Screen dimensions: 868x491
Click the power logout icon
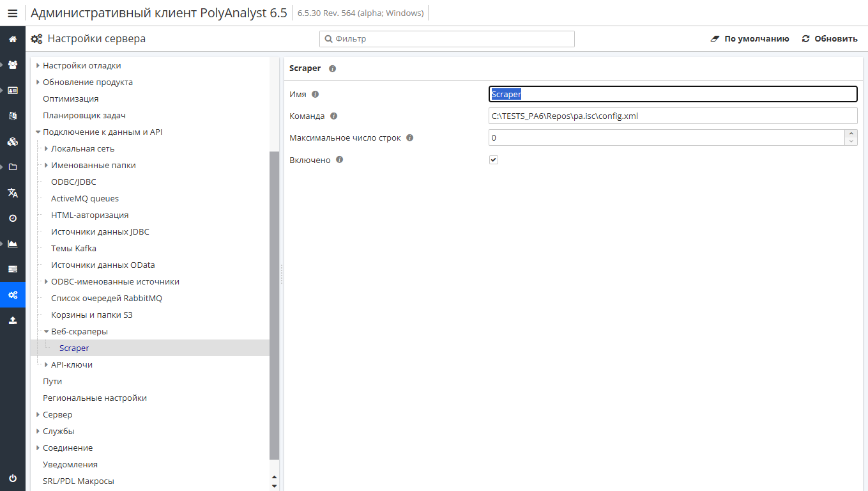[13, 478]
